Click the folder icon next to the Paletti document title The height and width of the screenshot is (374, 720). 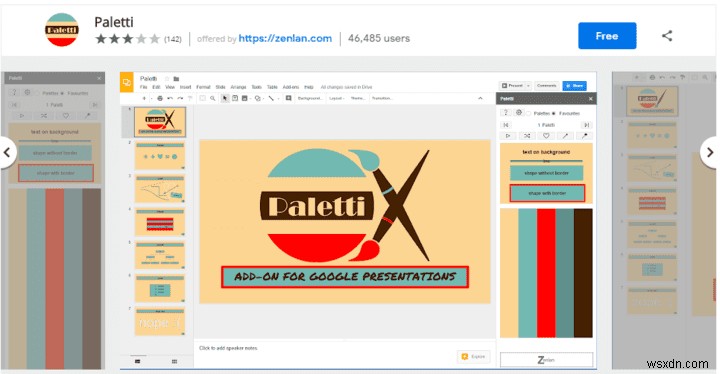pyautogui.click(x=176, y=79)
